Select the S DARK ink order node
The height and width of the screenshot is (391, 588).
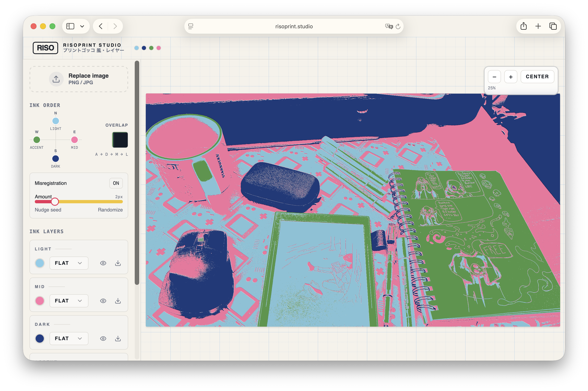click(x=55, y=159)
